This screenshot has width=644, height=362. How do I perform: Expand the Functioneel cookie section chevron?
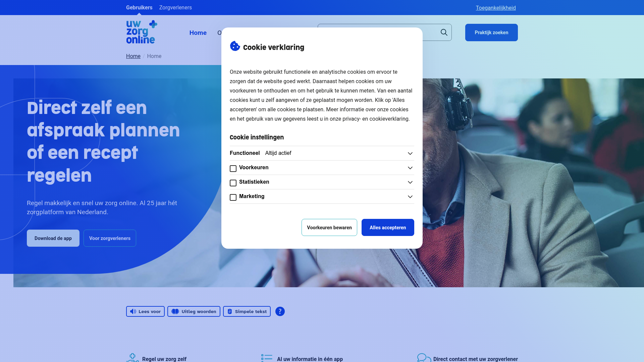click(410, 154)
